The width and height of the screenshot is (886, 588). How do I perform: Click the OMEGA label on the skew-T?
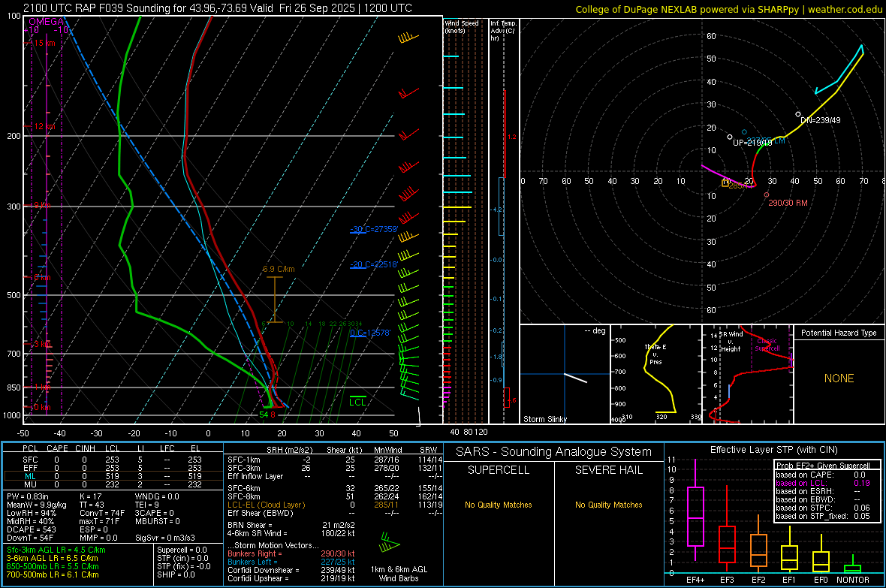pyautogui.click(x=46, y=22)
